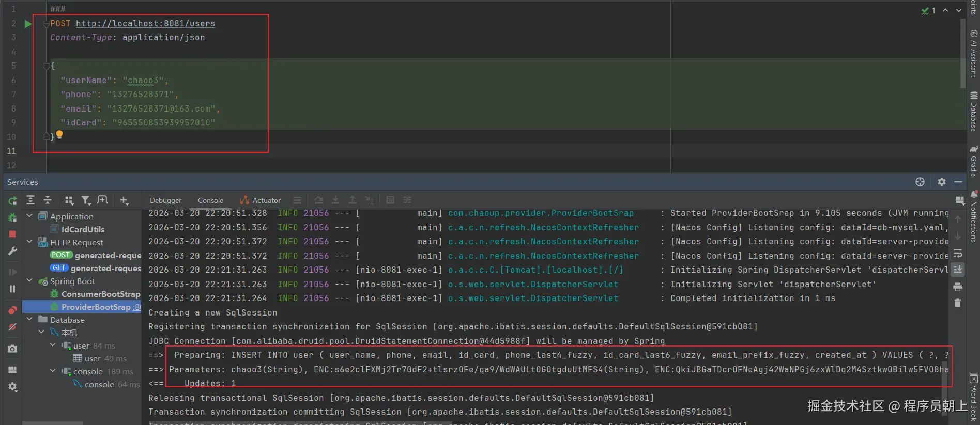The image size is (980, 425).
Task: Select the ConsumerBootStrap service
Action: click(95, 294)
